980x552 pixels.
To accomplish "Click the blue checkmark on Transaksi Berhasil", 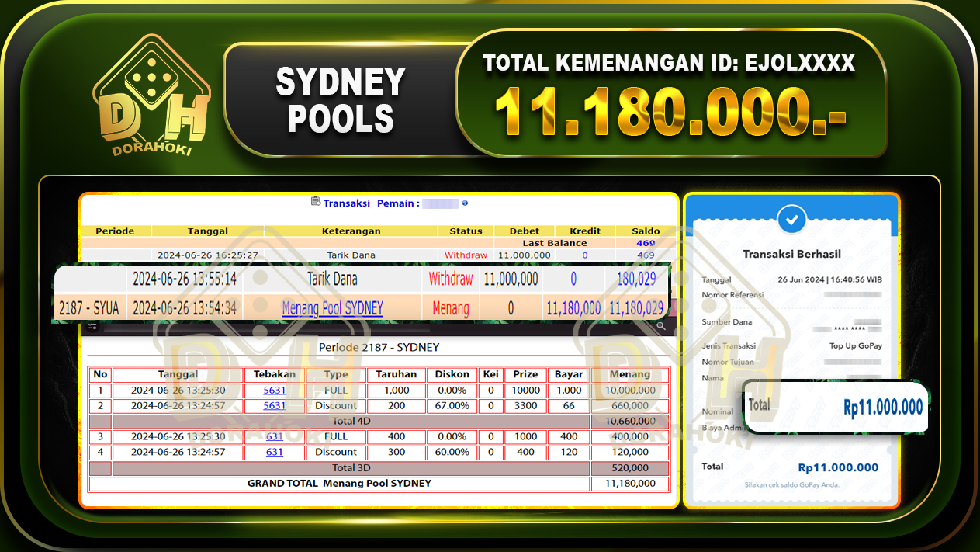I will coord(791,220).
